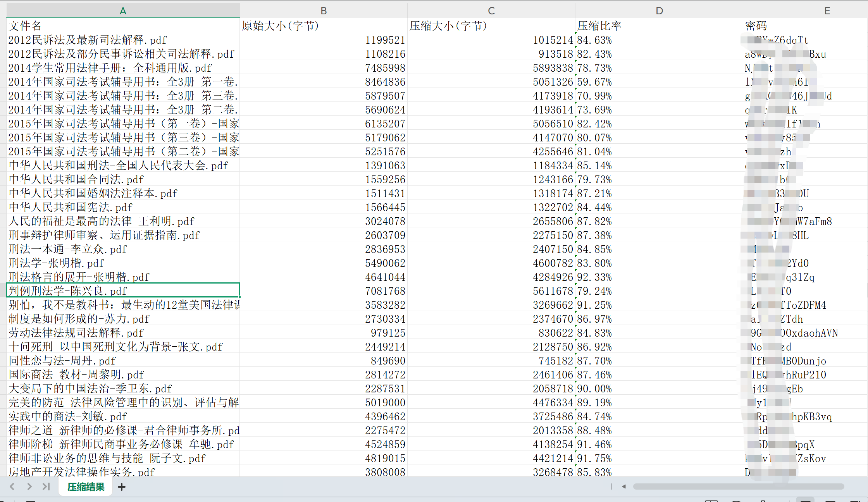Click the jump-to-last-sheet arrow
The image size is (868, 502).
pos(46,487)
